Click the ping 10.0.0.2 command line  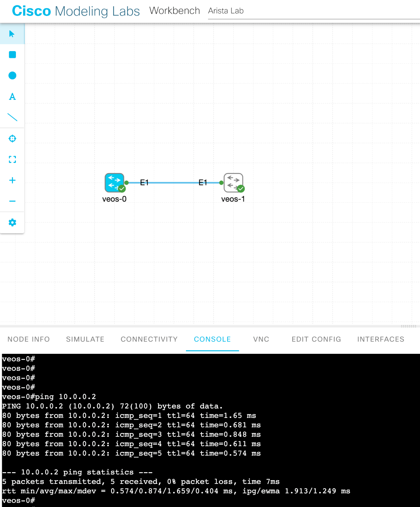(49, 397)
